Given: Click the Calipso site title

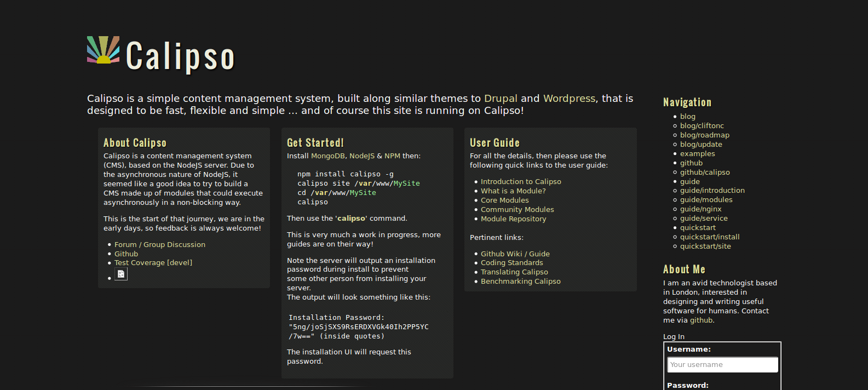Looking at the screenshot, I should 181,56.
